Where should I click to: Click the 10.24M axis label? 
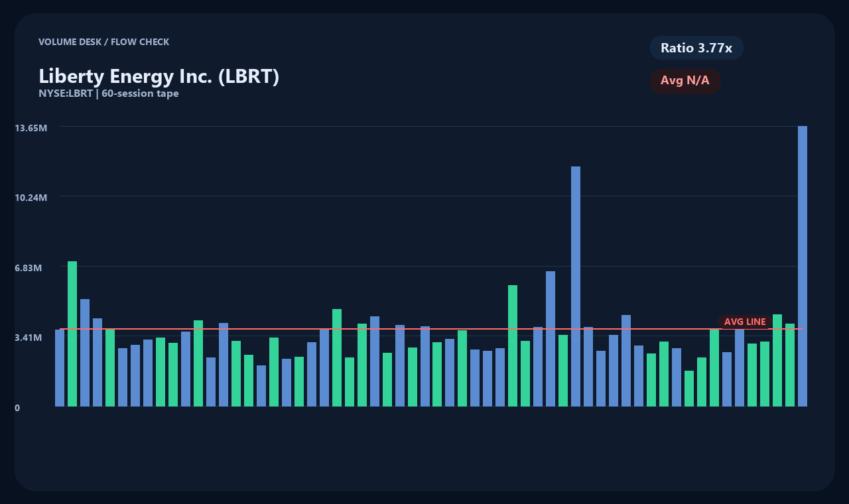(x=31, y=198)
